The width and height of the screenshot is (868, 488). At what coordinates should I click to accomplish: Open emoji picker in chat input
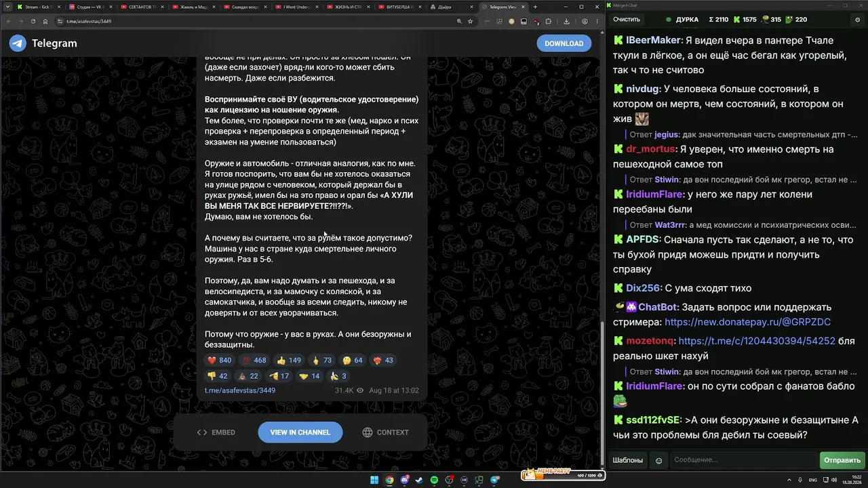tap(658, 460)
